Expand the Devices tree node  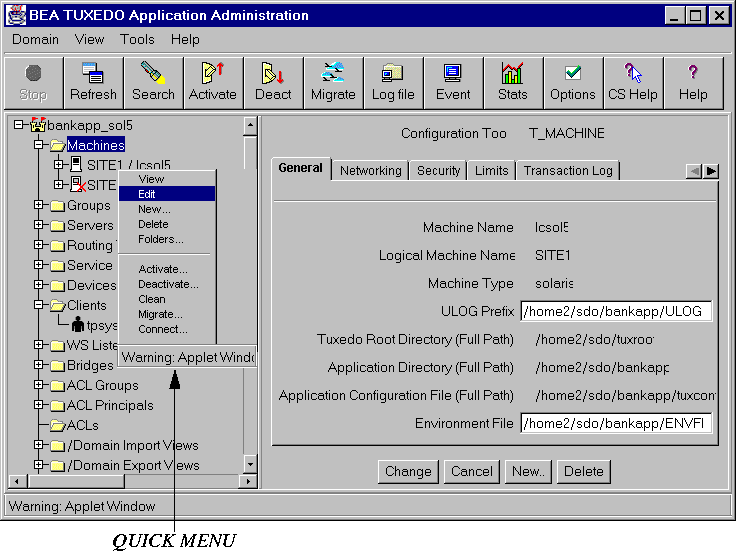[38, 284]
